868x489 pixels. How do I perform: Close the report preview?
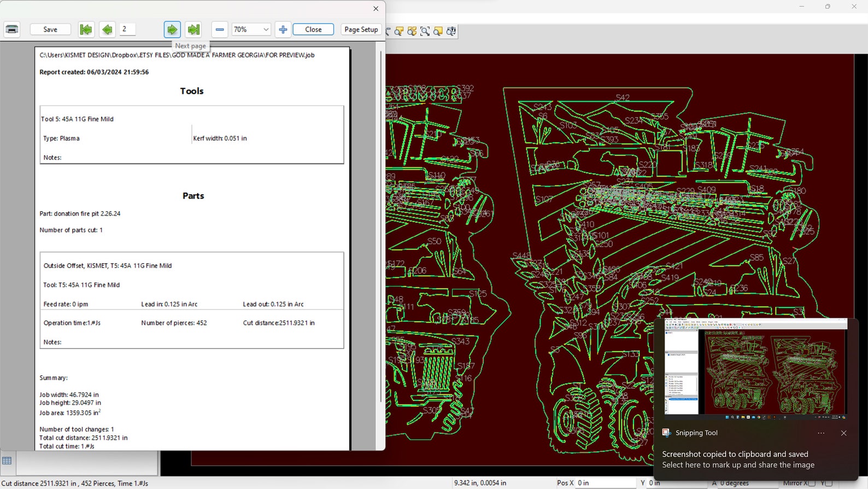(x=313, y=30)
